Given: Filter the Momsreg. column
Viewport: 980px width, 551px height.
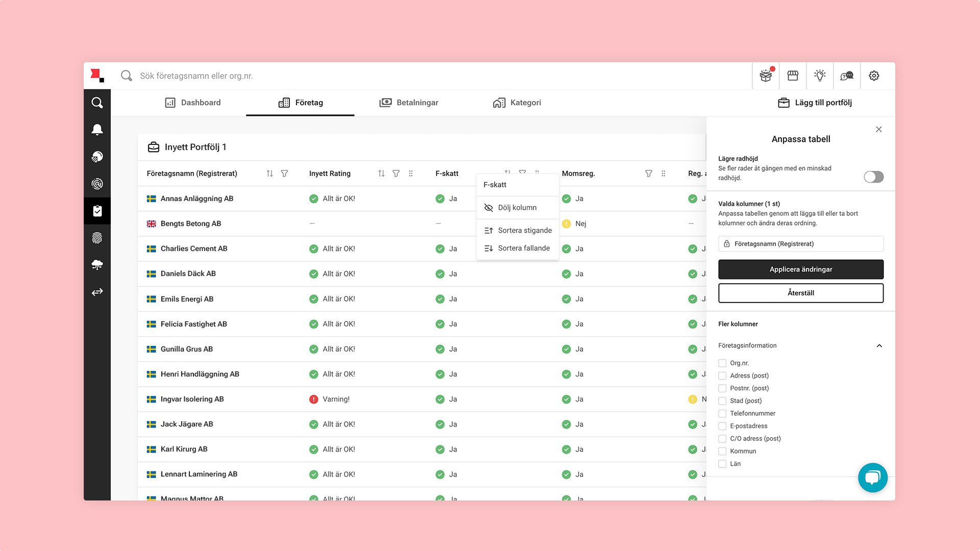Looking at the screenshot, I should click(x=649, y=173).
